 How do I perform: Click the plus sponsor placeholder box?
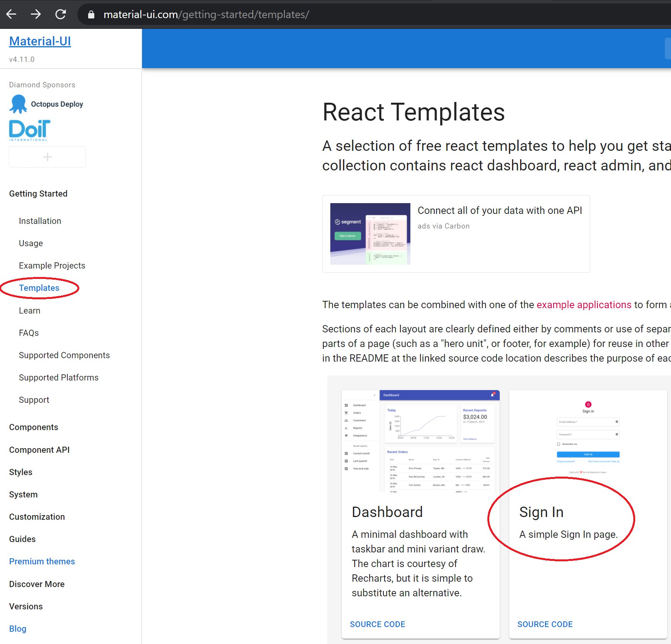(47, 157)
